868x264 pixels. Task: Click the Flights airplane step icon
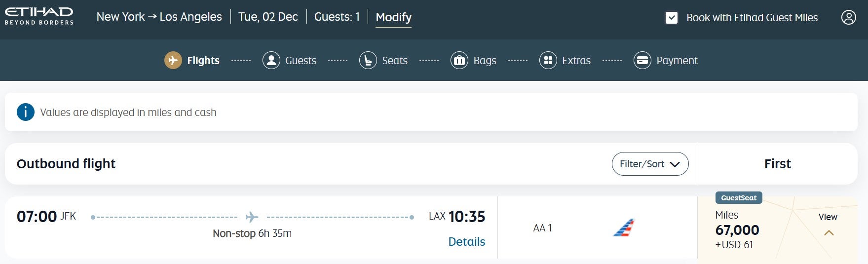pyautogui.click(x=173, y=60)
